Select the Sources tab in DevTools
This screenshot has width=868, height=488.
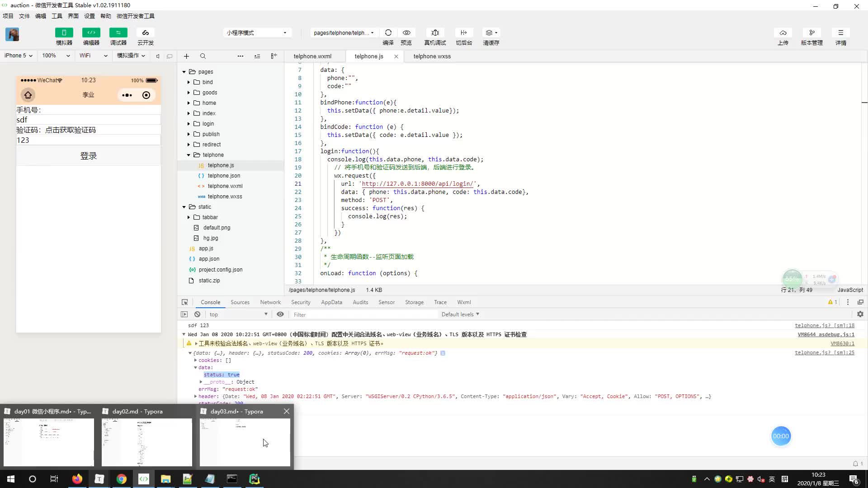tap(239, 302)
